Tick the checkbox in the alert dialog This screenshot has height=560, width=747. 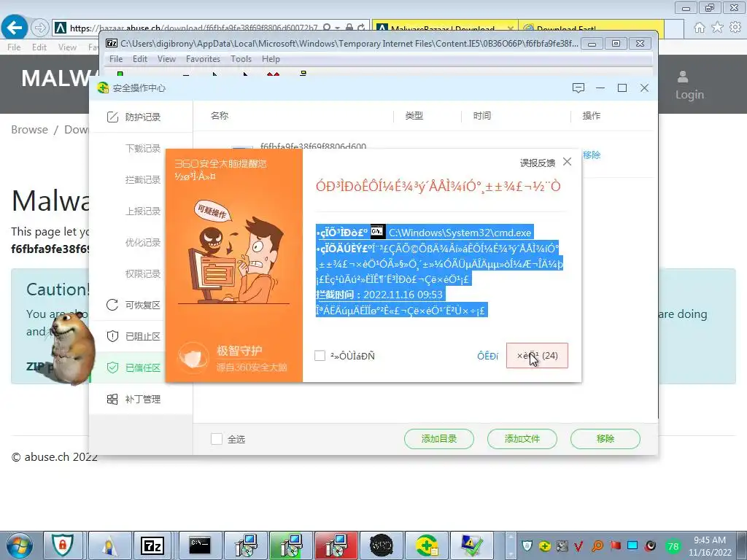point(320,356)
